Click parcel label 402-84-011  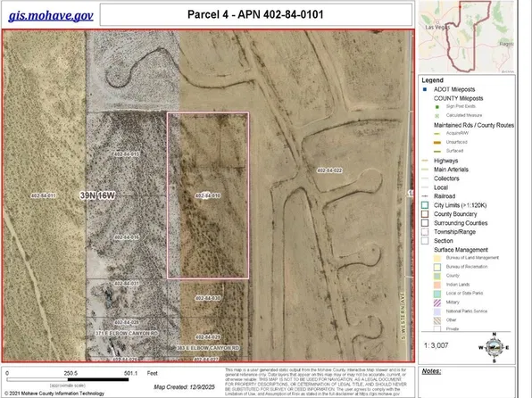pyautogui.click(x=43, y=195)
